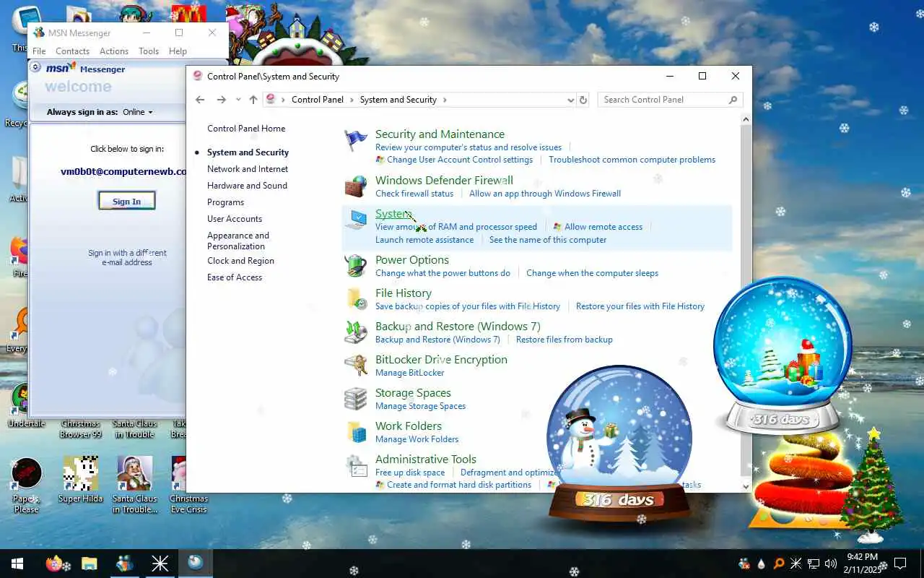Expand the chevron after System and Security breadcrumb
Viewport: 924px width, 578px height.
point(445,100)
